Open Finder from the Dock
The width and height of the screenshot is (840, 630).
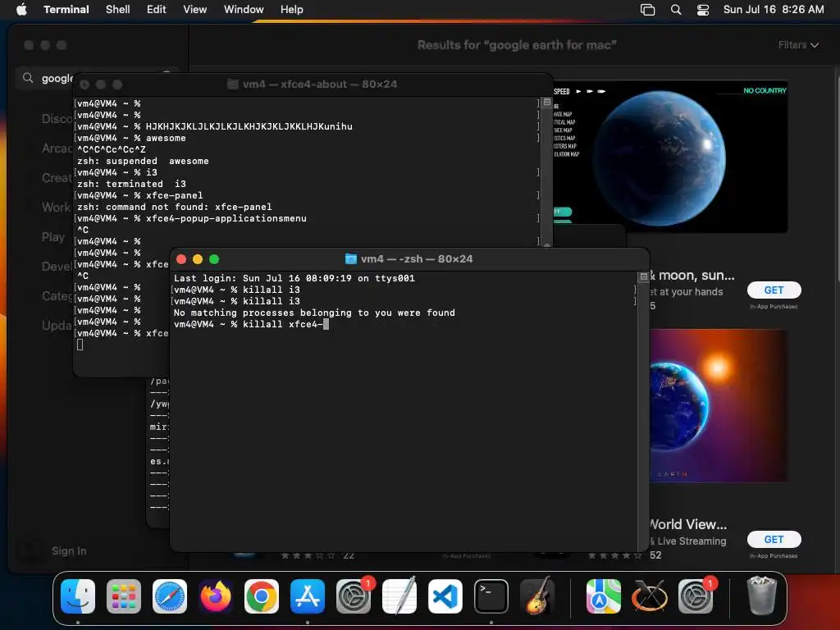point(78,596)
